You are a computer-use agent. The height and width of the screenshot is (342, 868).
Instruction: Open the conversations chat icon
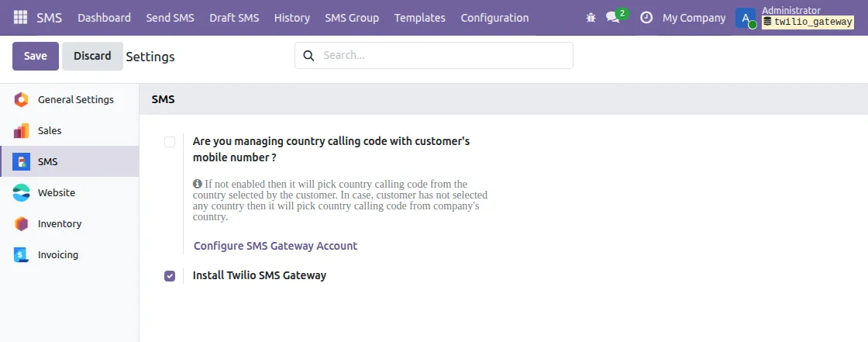613,17
